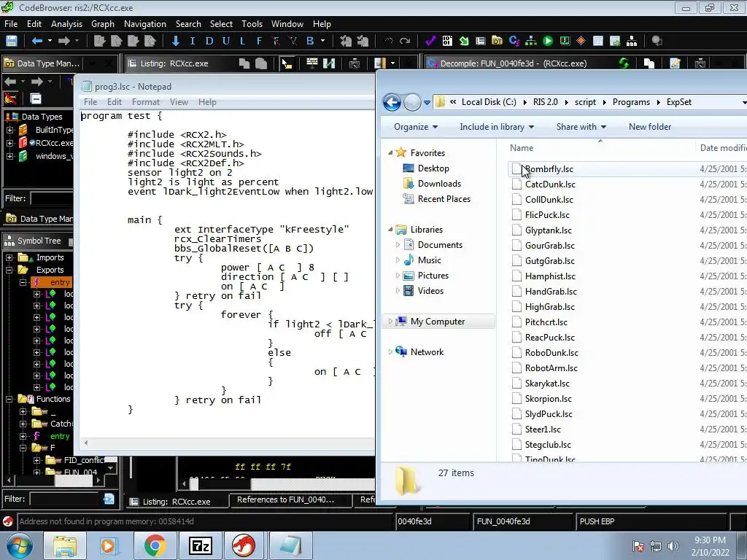Click the back button in Explorer window
Image resolution: width=747 pixels, height=560 pixels.
(x=392, y=102)
